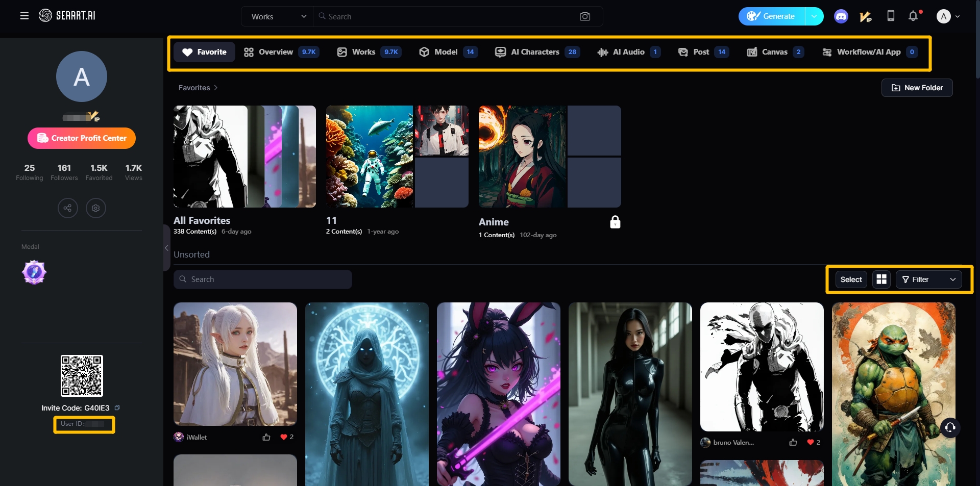Switch to the AI Characters tab
This screenshot has width=980, height=486.
tap(537, 52)
